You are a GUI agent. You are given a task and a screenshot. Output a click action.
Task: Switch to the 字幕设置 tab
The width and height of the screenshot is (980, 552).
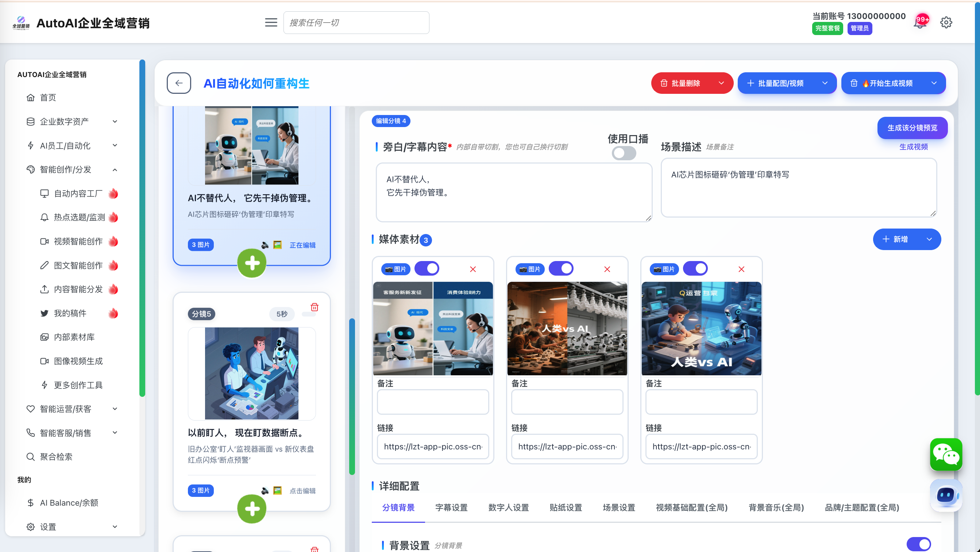coord(451,507)
